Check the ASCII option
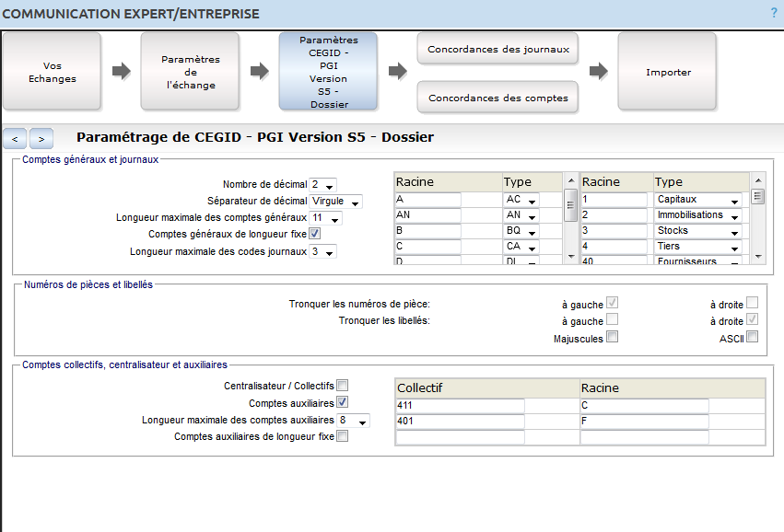This screenshot has width=784, height=532. pyautogui.click(x=751, y=337)
